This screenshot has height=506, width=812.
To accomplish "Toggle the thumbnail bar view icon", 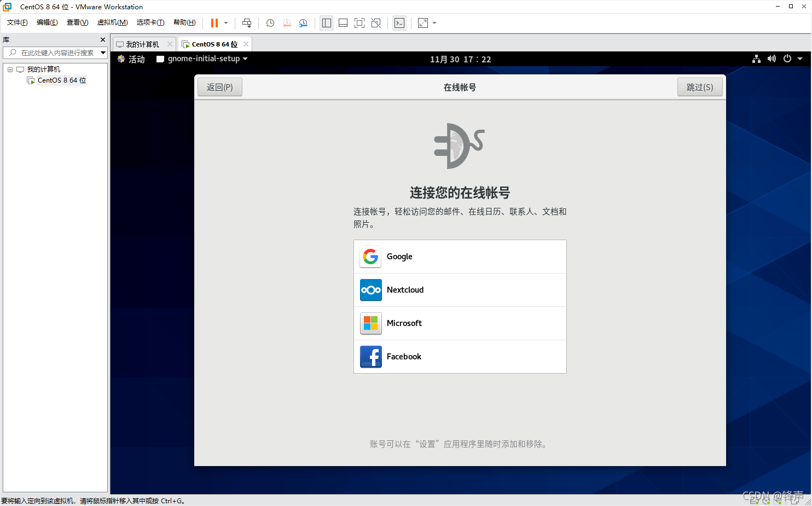I will (x=343, y=23).
